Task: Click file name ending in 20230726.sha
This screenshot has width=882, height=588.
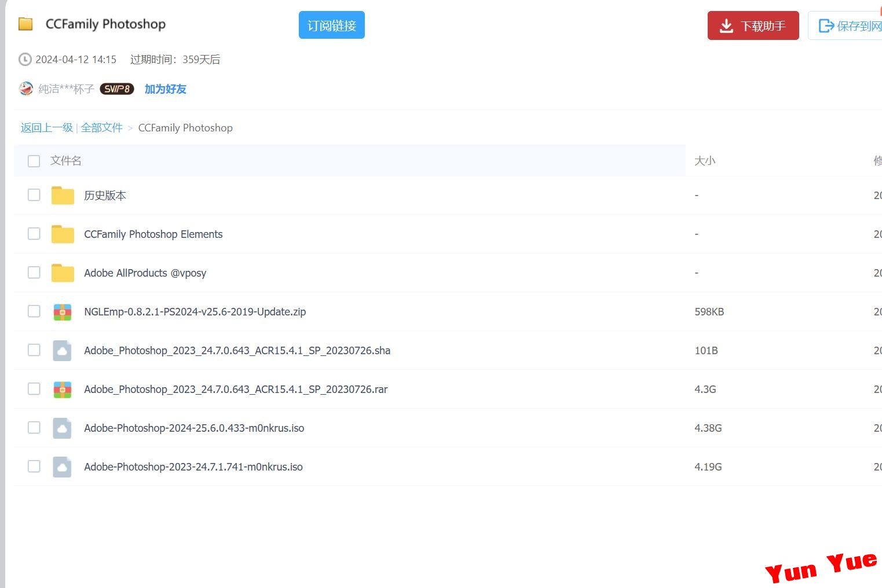Action: pyautogui.click(x=237, y=351)
